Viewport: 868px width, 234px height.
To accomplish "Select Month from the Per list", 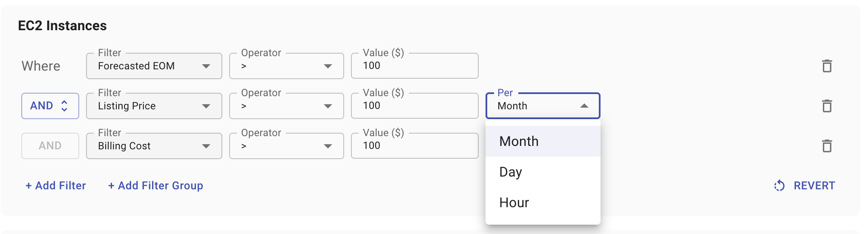I will pos(519,141).
